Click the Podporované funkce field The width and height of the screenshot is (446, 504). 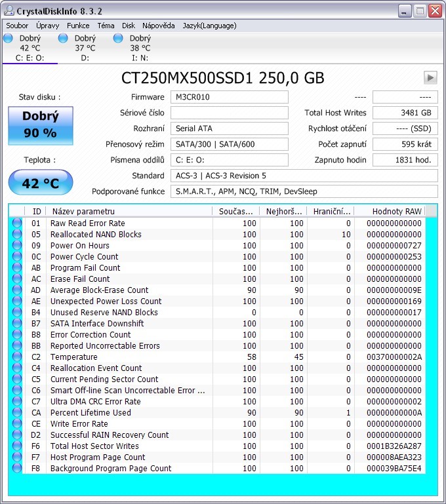point(304,191)
